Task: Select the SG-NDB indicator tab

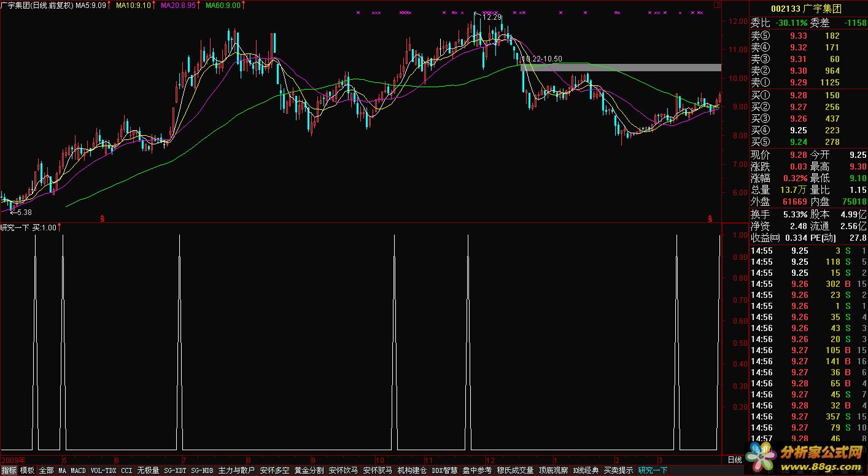Action: click(x=203, y=470)
